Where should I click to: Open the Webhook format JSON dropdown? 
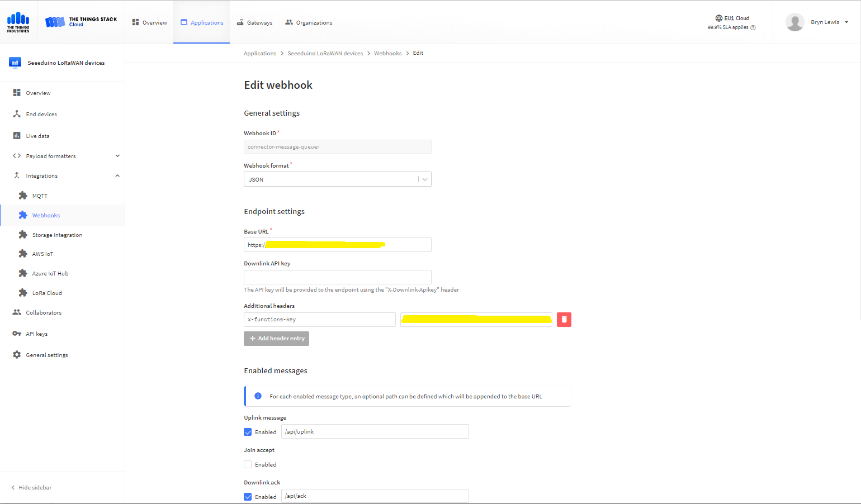[337, 179]
